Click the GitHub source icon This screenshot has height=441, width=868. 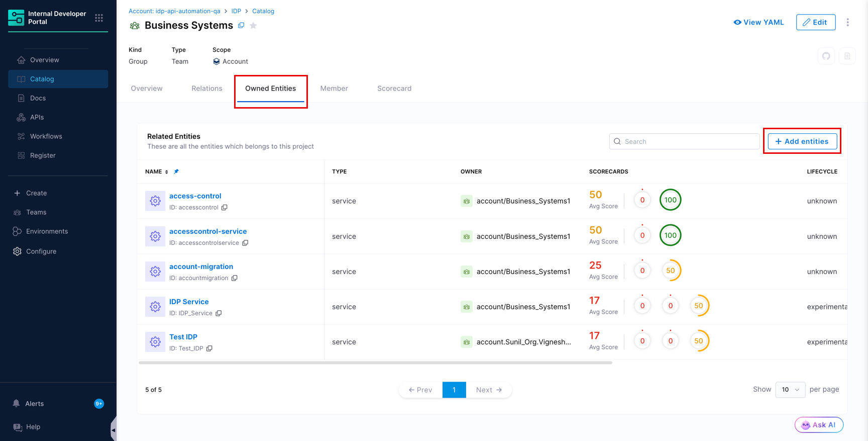826,56
